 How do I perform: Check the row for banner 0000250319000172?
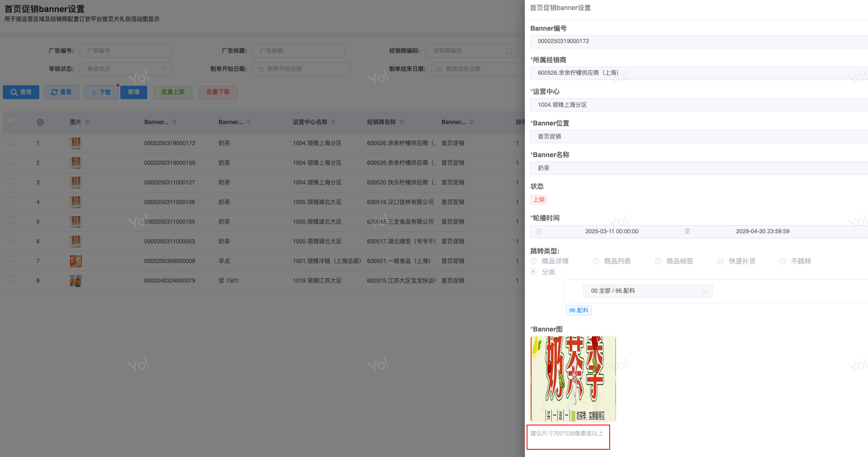[x=11, y=141]
